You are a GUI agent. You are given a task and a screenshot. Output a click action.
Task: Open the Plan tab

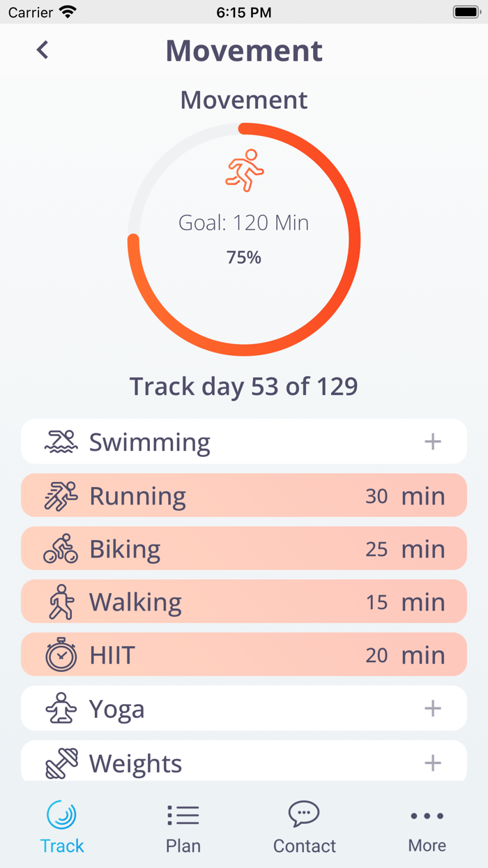point(183,828)
